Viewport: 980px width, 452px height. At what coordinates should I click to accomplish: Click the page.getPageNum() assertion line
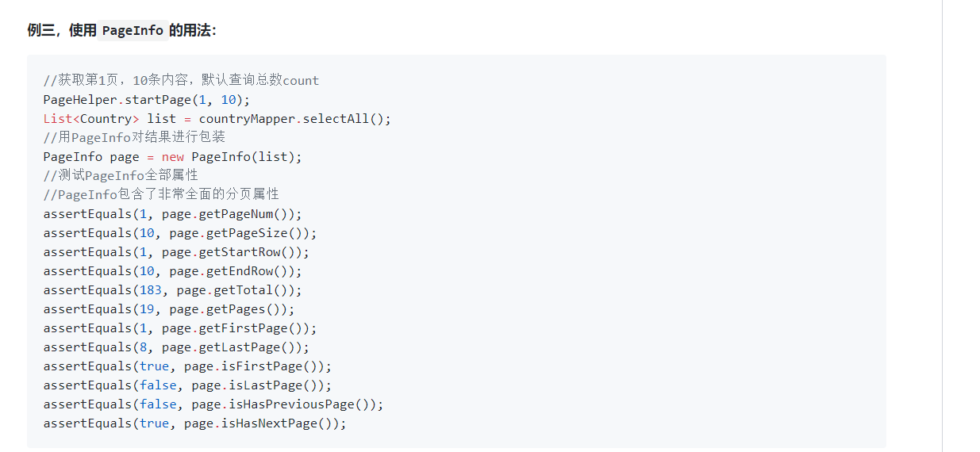point(172,214)
